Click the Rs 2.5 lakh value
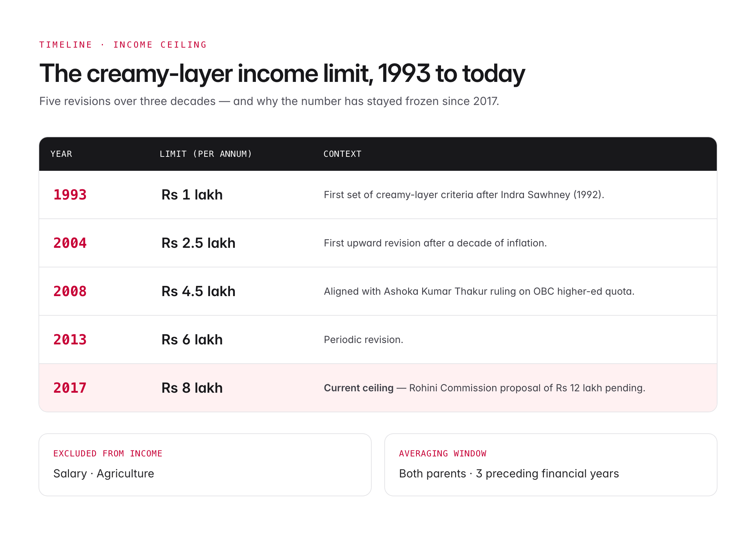The image size is (756, 560). click(198, 243)
